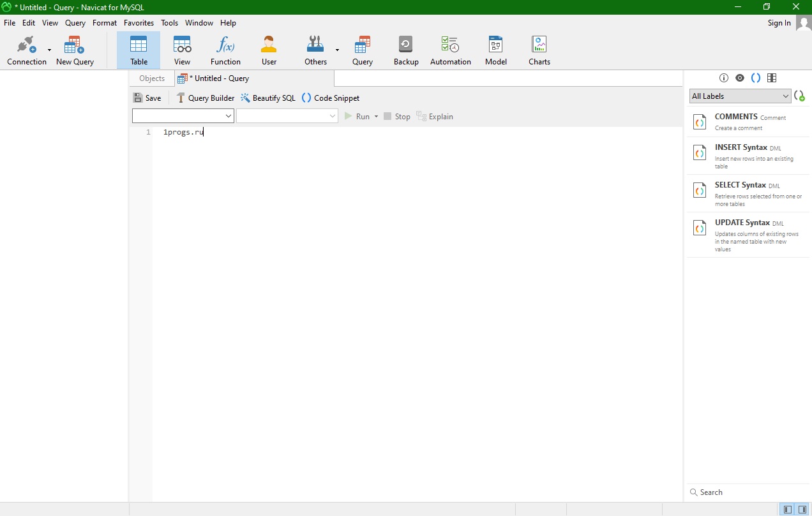Open the Window menu
The height and width of the screenshot is (516, 812).
tap(199, 23)
